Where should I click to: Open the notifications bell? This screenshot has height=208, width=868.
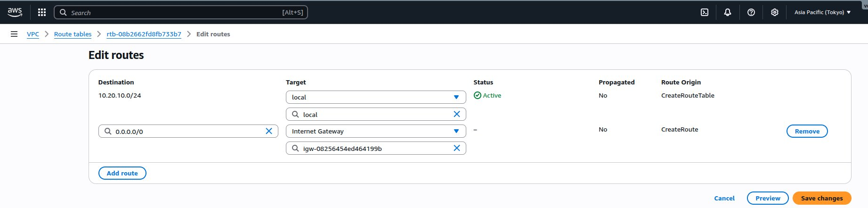(728, 12)
